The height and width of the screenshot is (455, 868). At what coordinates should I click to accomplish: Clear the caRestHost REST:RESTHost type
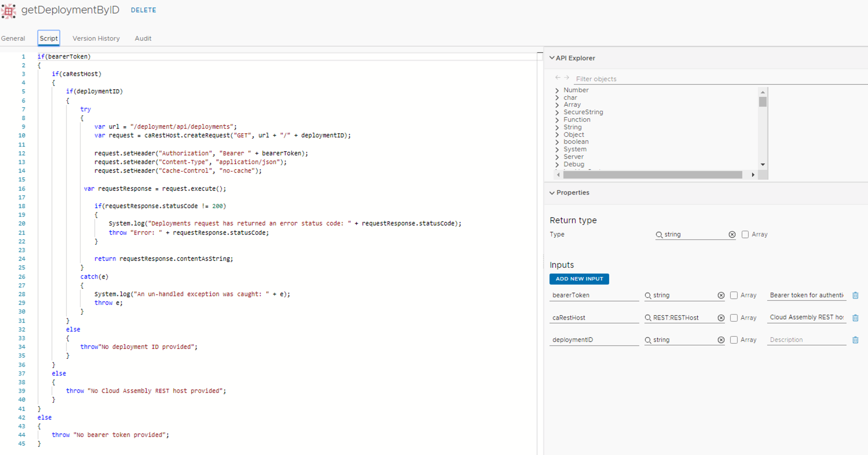point(721,318)
